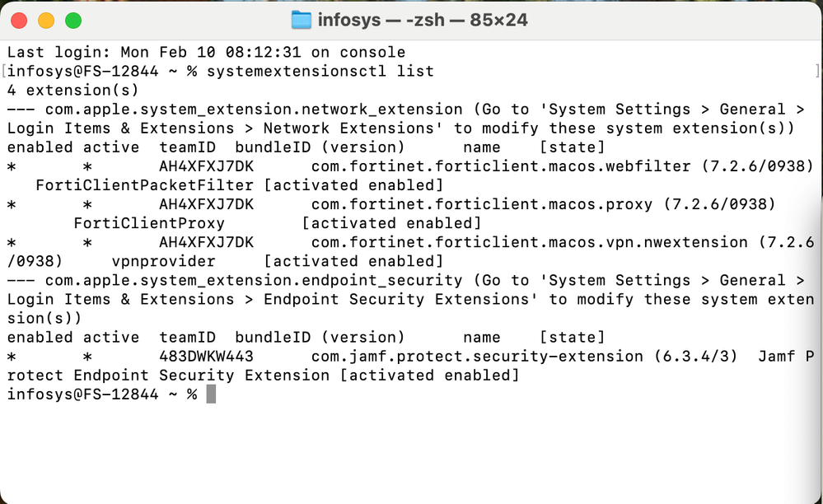Click the '4 extension(s)' output line
Screen dimensions: 823x504
tap(72, 91)
